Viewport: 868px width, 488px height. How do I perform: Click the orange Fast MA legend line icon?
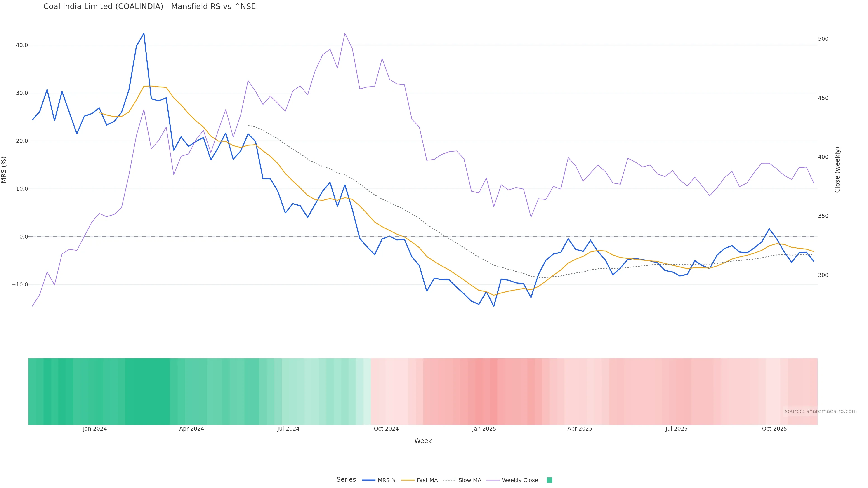pyautogui.click(x=408, y=480)
